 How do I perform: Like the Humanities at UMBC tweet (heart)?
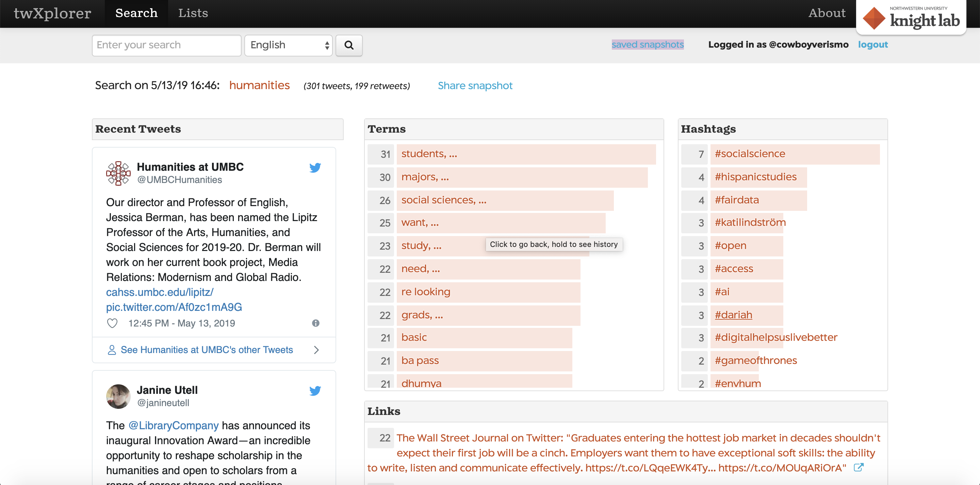(x=112, y=323)
